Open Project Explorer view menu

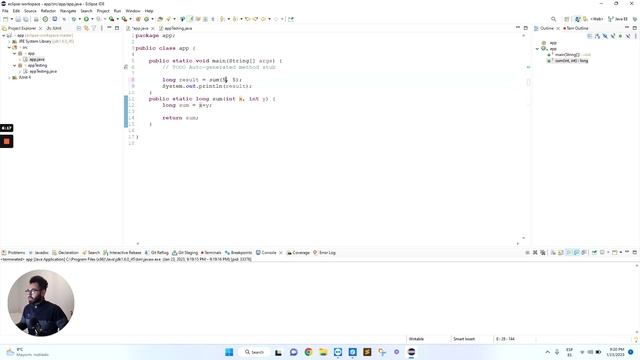click(x=102, y=28)
